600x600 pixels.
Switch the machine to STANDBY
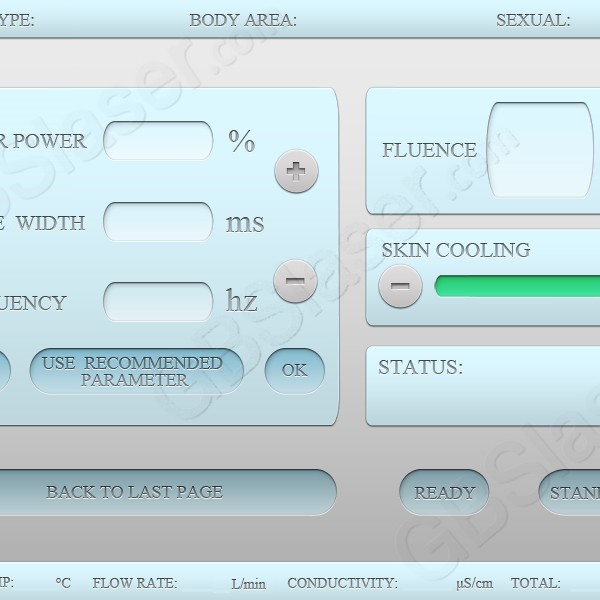coord(569,492)
